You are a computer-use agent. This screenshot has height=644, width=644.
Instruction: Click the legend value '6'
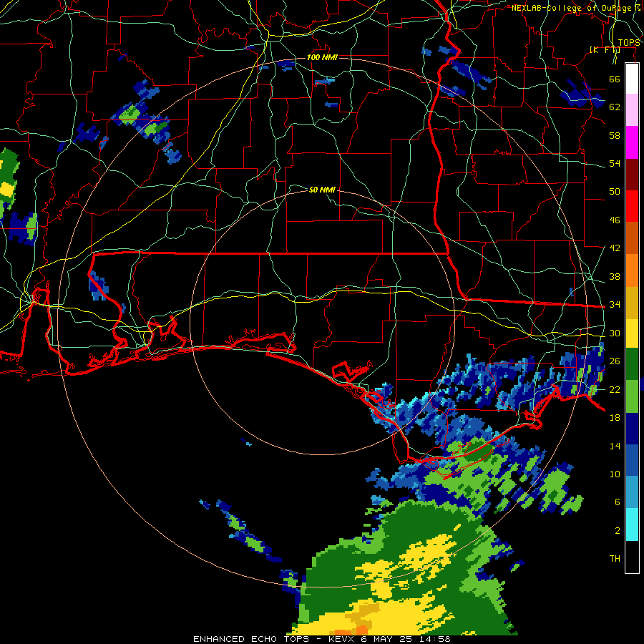pyautogui.click(x=617, y=502)
